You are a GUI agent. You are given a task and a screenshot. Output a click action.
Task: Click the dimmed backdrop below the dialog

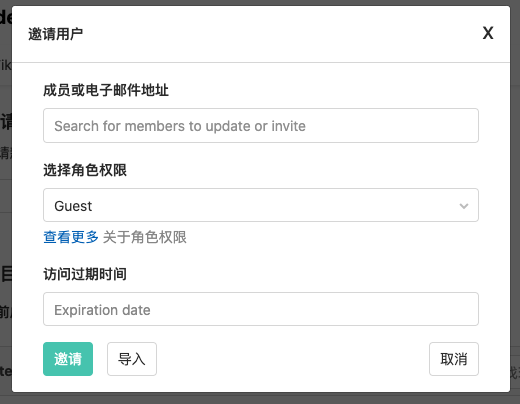[x=260, y=398]
